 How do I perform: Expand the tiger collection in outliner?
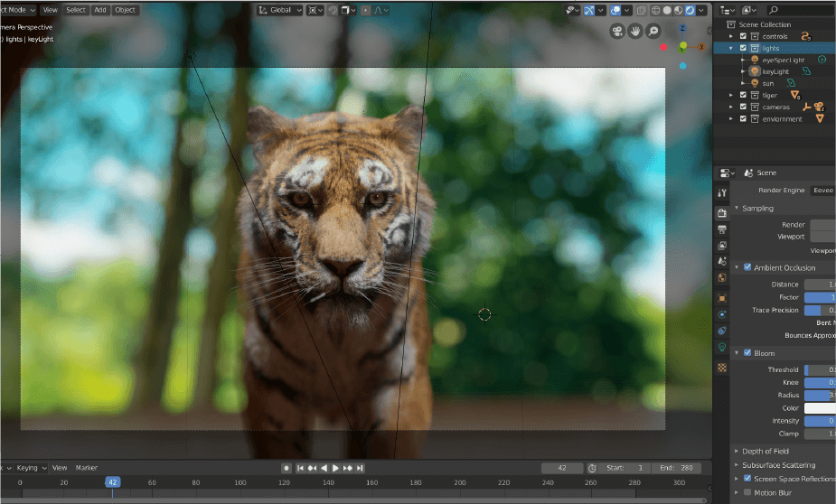tap(731, 95)
